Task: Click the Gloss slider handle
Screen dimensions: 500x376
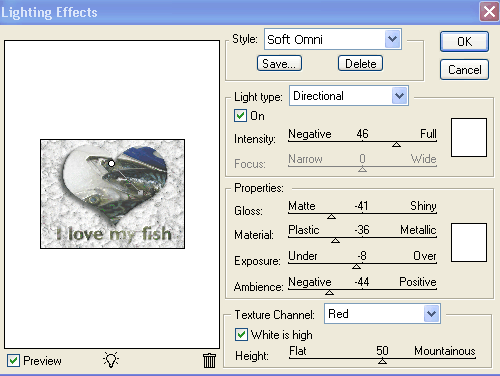Action: (x=331, y=217)
